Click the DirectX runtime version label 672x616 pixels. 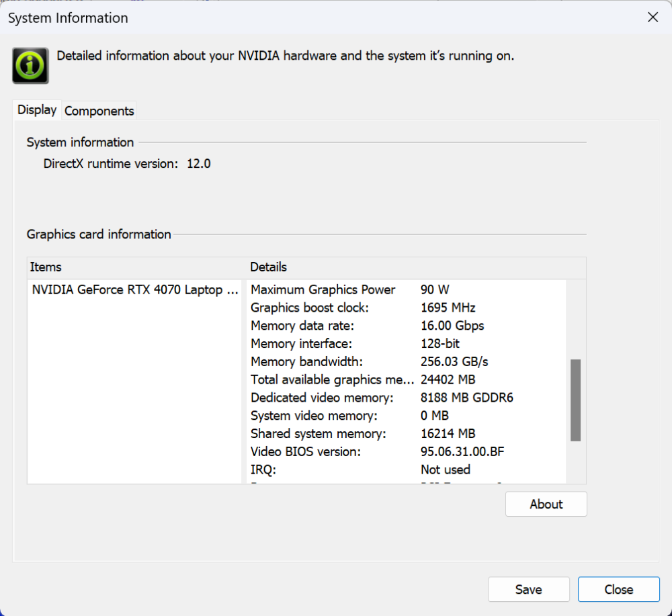111,164
